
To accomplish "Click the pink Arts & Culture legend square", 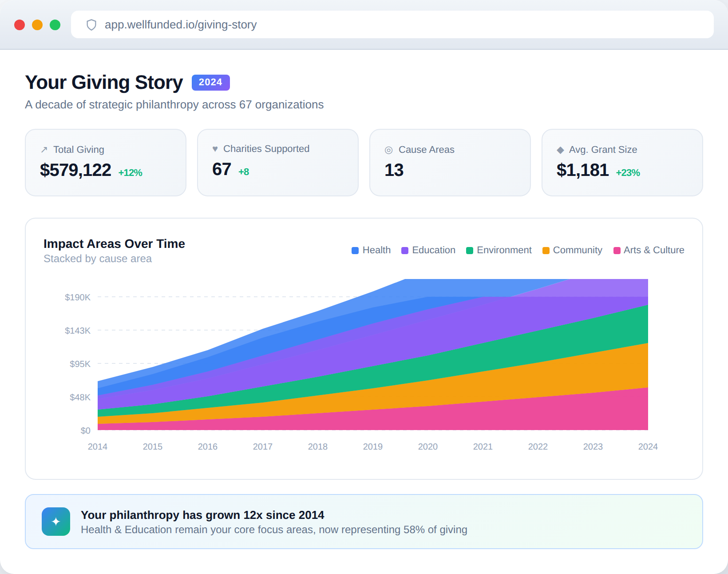I will [x=616, y=250].
